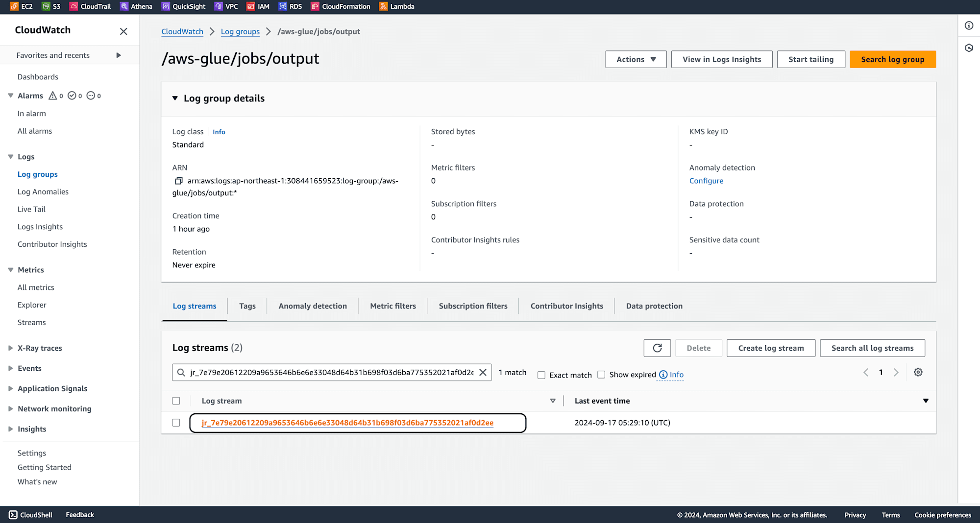Open the S3 service shortcut icon
This screenshot has width=980, height=523.
(46, 6)
